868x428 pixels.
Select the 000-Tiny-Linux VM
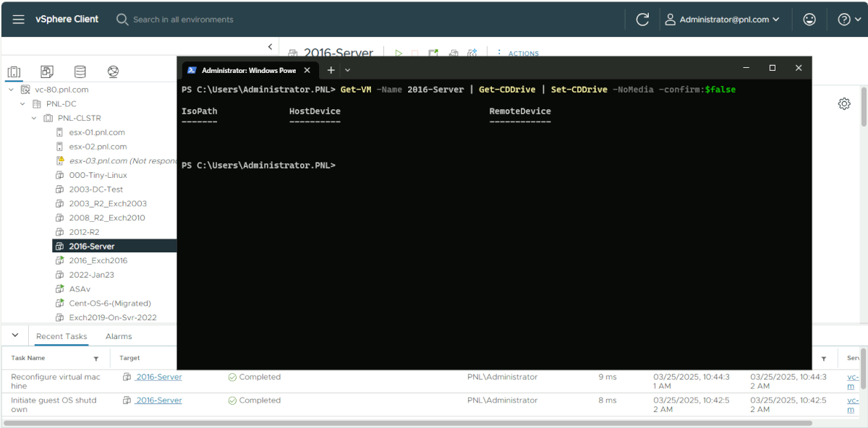click(98, 175)
